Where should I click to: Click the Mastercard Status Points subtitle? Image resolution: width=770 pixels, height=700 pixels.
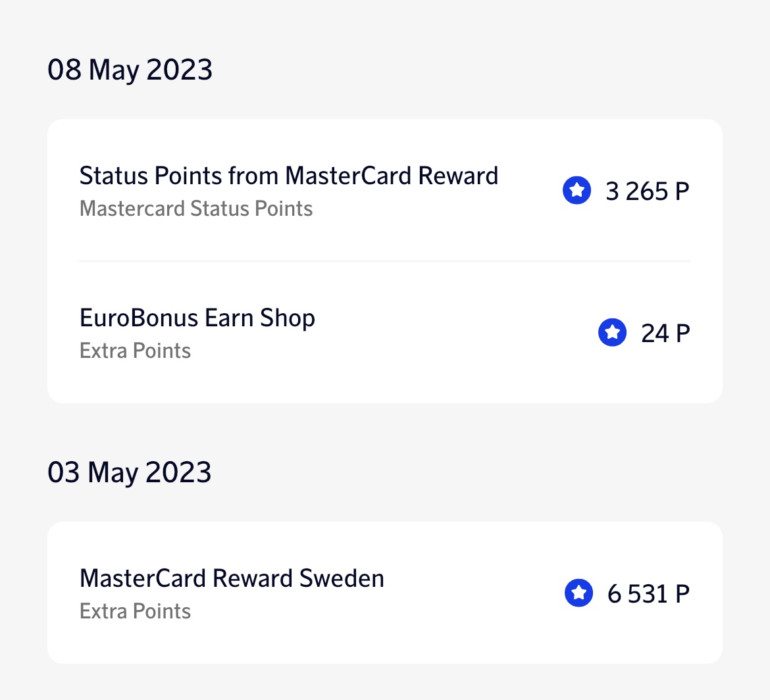click(x=196, y=209)
